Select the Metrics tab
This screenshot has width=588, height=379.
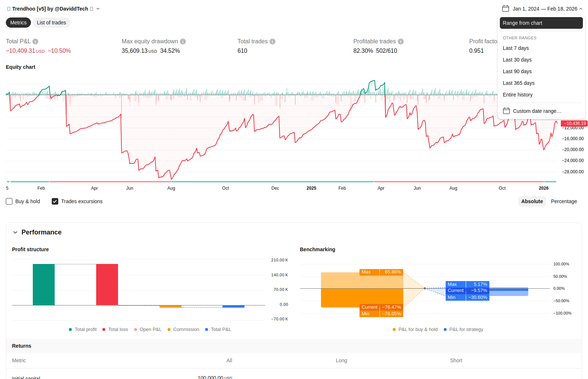coord(18,23)
